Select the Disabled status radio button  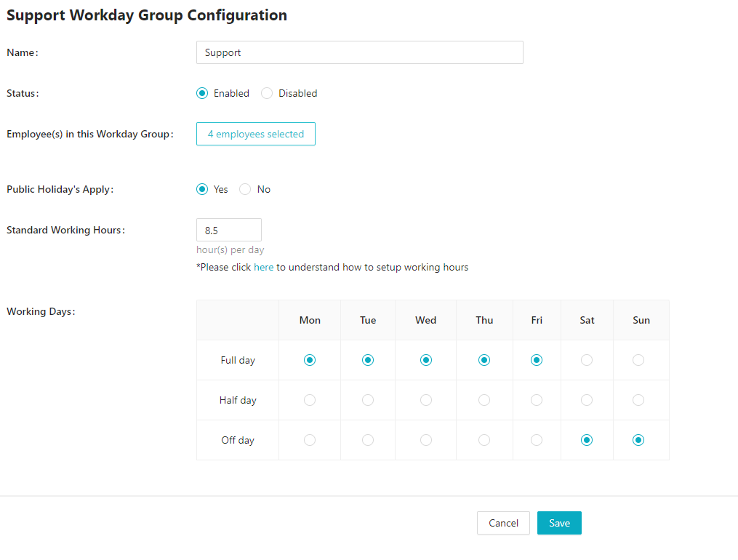click(x=267, y=93)
